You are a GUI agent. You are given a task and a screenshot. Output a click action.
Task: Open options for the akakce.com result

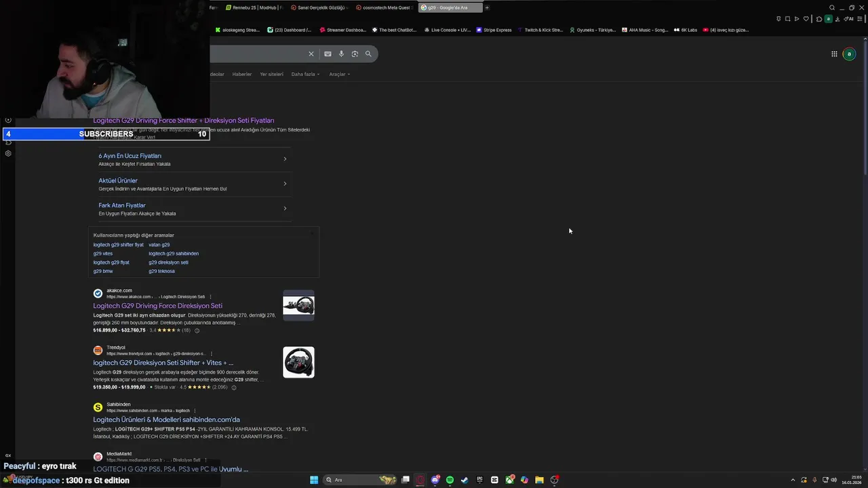[210, 297]
